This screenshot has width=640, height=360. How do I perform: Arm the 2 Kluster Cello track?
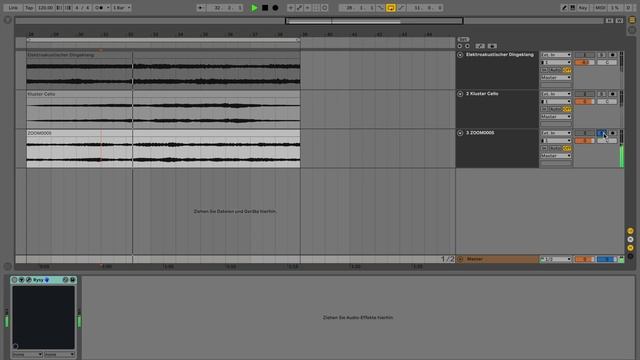(x=612, y=94)
